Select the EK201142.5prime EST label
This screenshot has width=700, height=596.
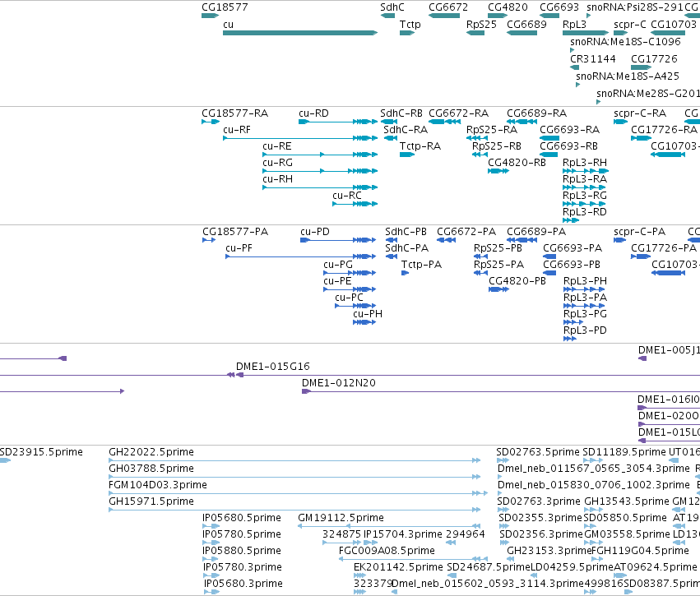click(x=398, y=567)
